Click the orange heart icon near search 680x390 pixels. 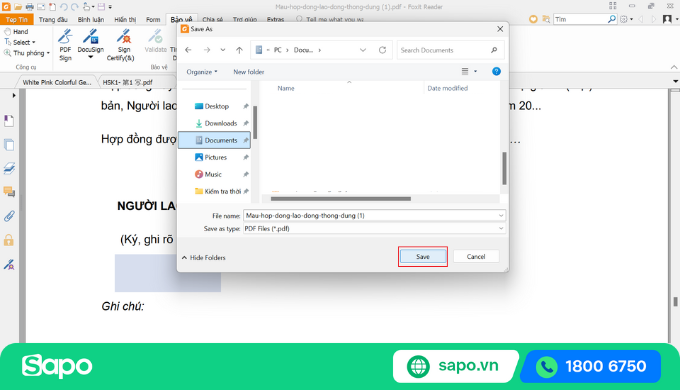tap(533, 19)
